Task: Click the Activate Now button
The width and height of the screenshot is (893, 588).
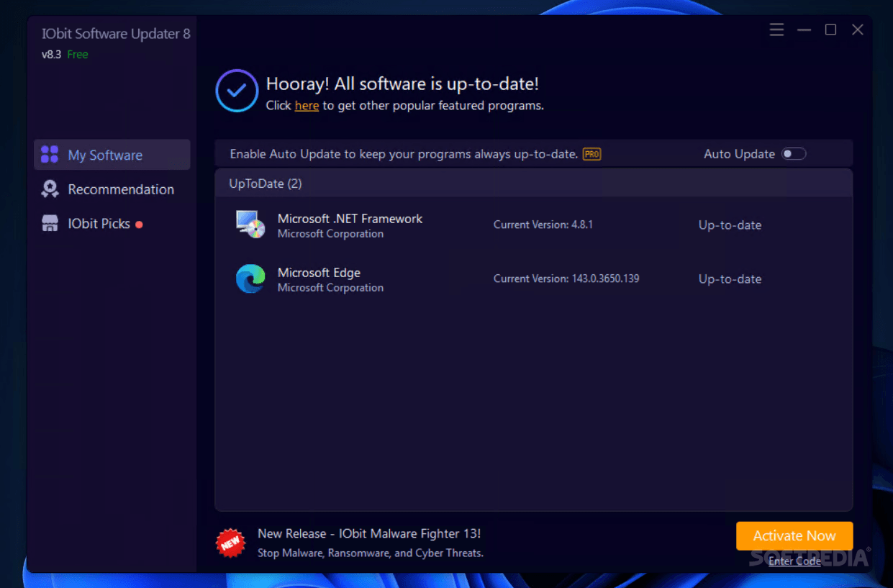Action: tap(794, 535)
